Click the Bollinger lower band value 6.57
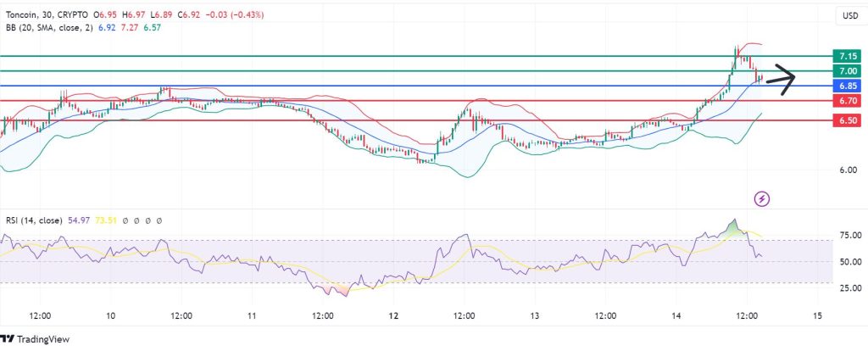The height and width of the screenshot is (351, 868). coord(152,27)
